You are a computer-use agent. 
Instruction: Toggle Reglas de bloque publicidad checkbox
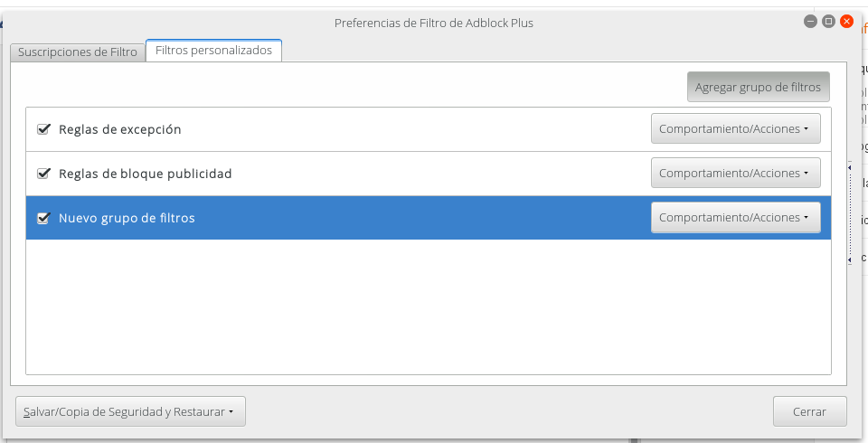[x=42, y=173]
